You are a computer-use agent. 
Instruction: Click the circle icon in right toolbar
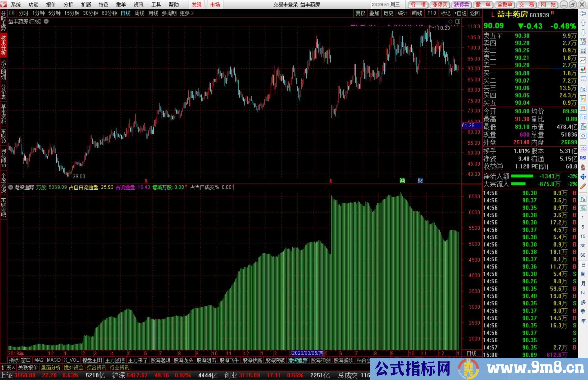583,136
